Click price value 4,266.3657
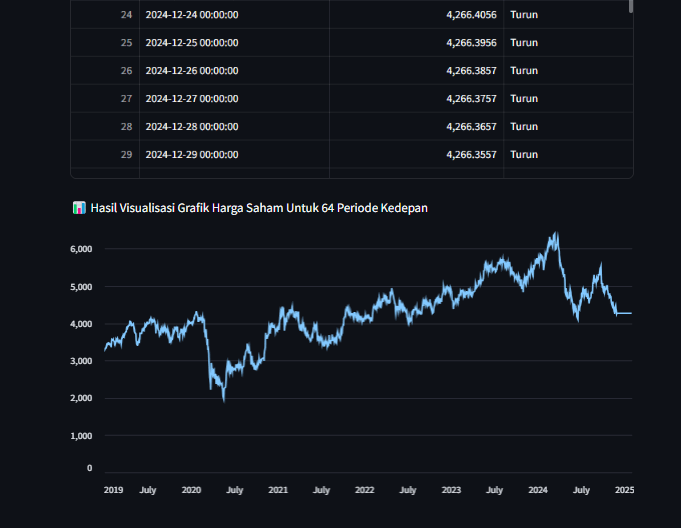The height and width of the screenshot is (528, 681). click(x=471, y=126)
